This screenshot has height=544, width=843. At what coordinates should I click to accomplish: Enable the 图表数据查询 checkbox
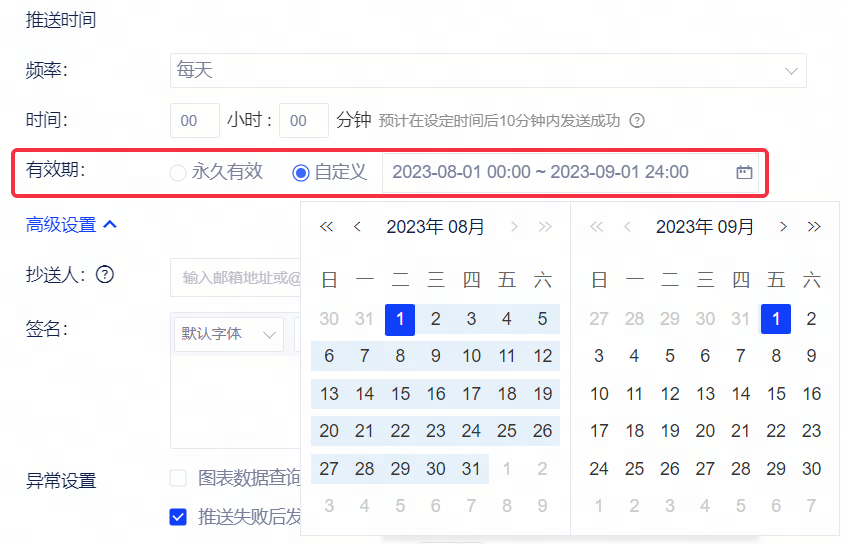(178, 478)
